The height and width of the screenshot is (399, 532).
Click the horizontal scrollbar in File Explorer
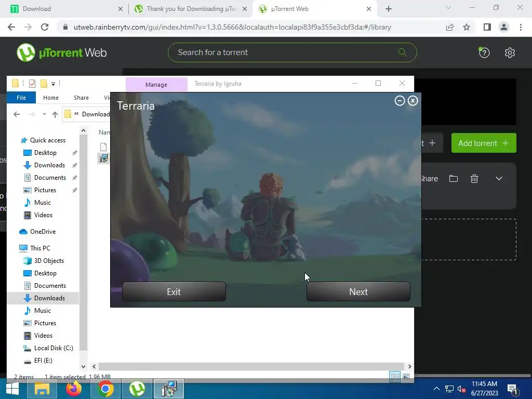click(x=251, y=366)
